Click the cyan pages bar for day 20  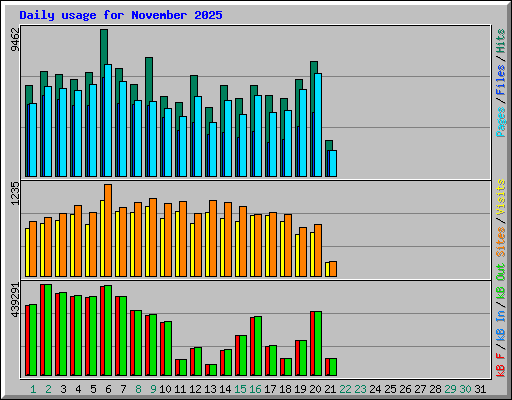pos(318,125)
